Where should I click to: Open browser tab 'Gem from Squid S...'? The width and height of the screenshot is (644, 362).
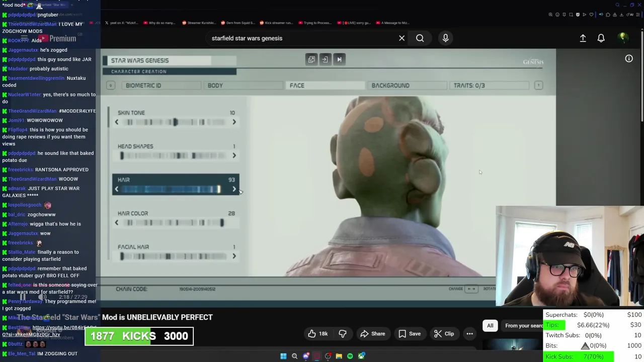(237, 23)
